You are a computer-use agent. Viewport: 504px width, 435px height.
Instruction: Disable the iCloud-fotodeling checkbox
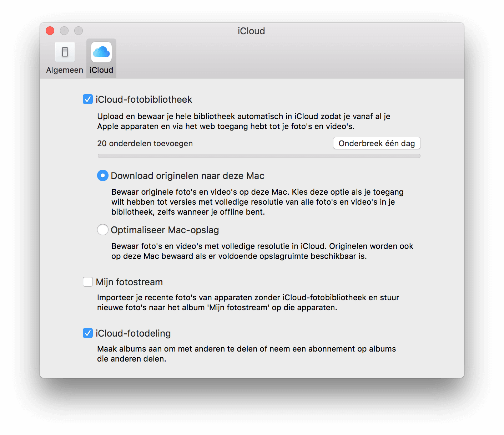[x=88, y=333]
